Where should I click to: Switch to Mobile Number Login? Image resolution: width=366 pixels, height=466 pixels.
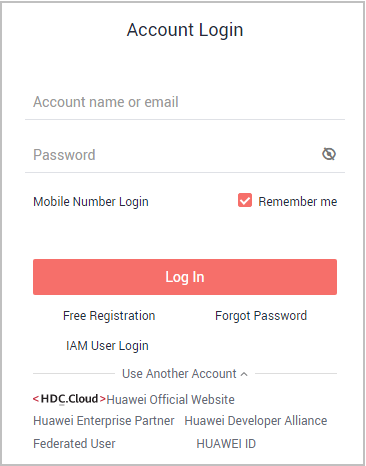pos(91,202)
